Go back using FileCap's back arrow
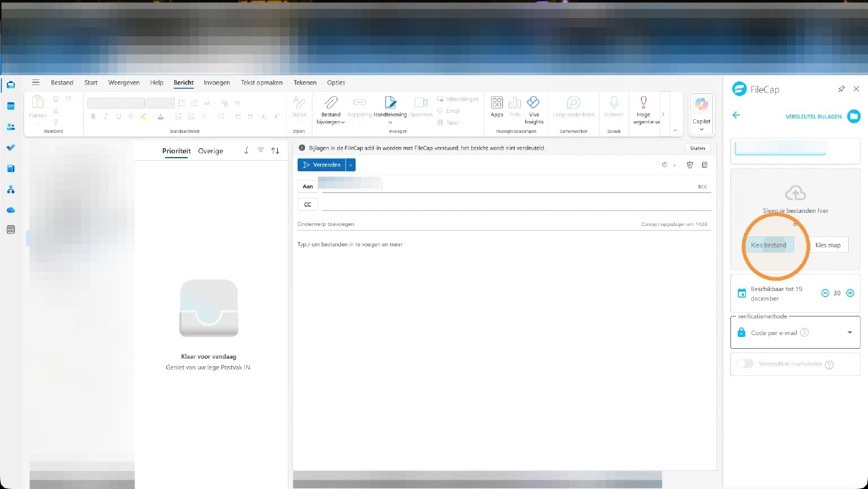This screenshot has width=868, height=489. click(737, 115)
